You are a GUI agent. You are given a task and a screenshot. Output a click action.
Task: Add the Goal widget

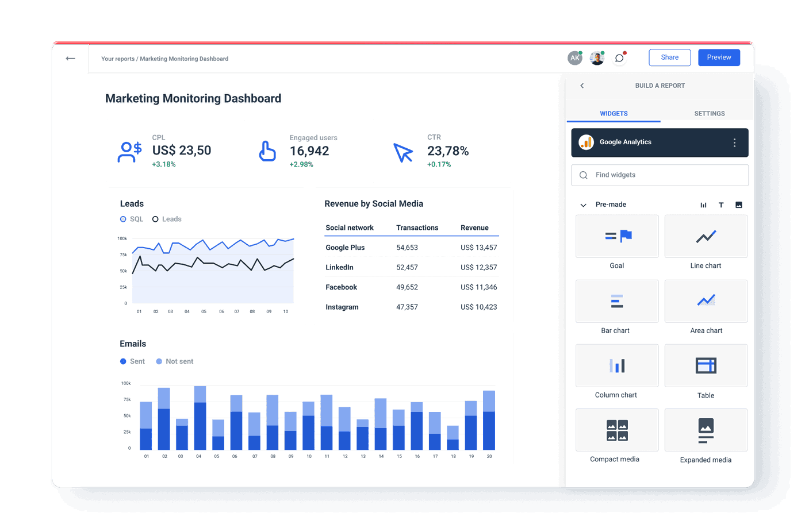point(616,236)
